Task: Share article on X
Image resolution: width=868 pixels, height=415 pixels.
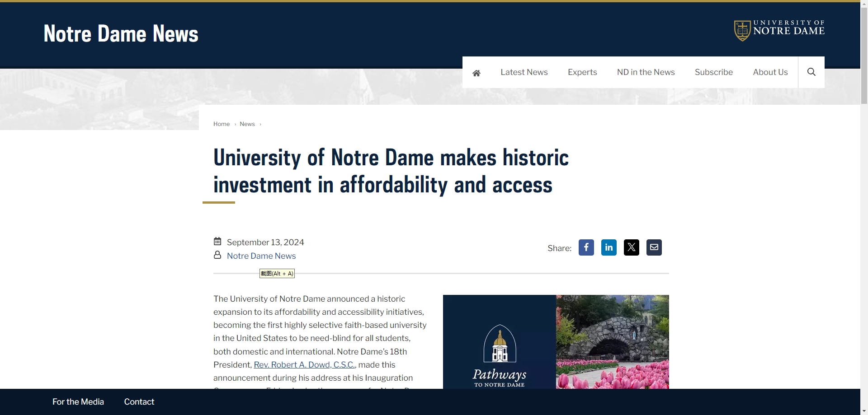Action: pyautogui.click(x=632, y=247)
